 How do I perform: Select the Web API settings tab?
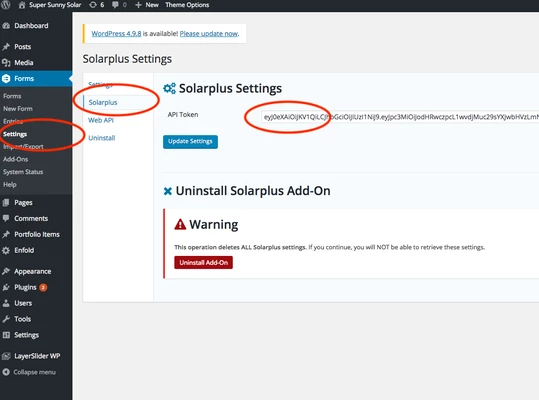click(101, 120)
